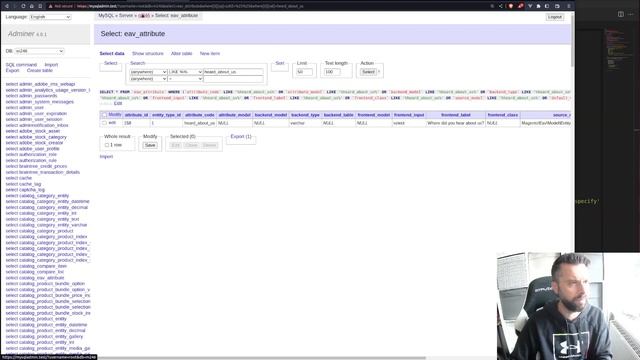Reload the page with the refresh icon
640x360 pixels.
tap(23, 6)
